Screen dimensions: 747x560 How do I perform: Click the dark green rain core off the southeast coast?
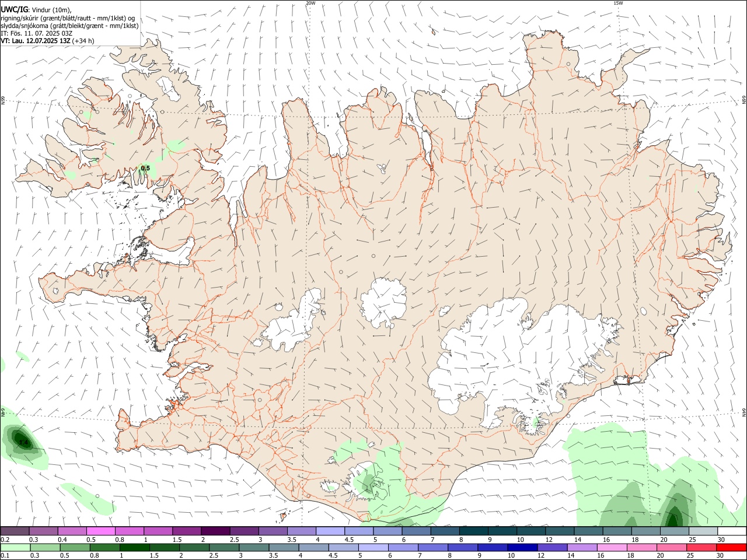click(673, 517)
